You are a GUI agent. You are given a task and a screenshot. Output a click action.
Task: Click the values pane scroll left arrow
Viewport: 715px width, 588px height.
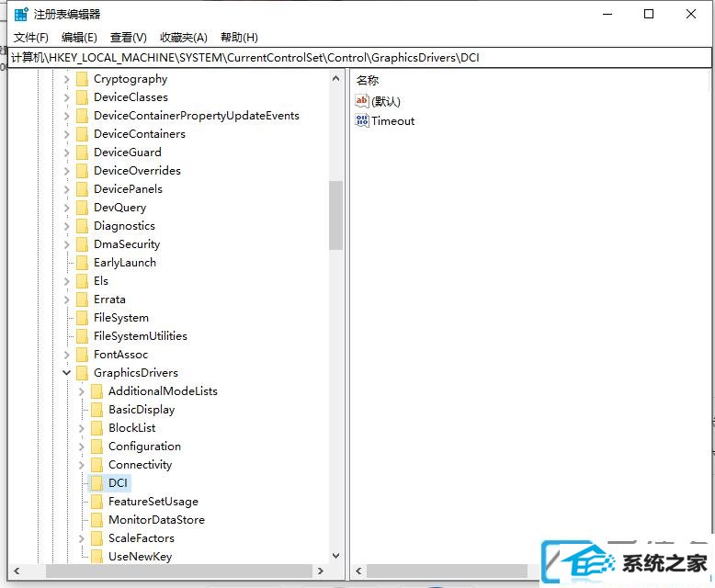(x=358, y=571)
